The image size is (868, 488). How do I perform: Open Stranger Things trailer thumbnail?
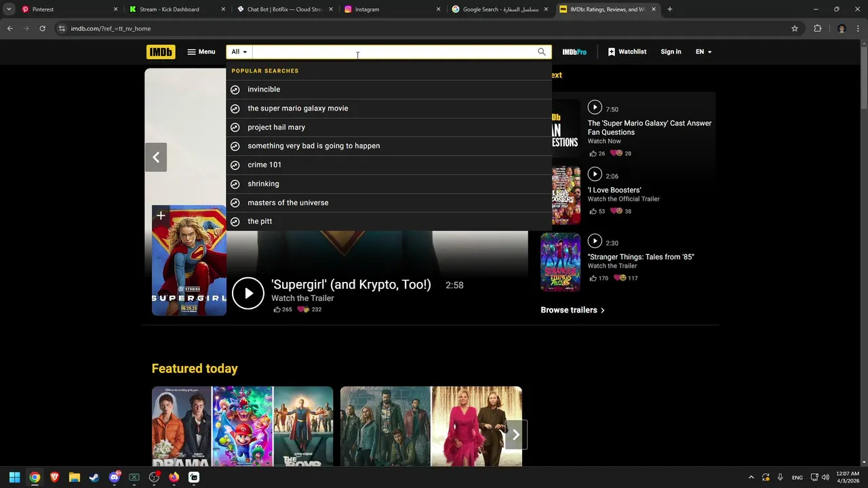pos(560,262)
